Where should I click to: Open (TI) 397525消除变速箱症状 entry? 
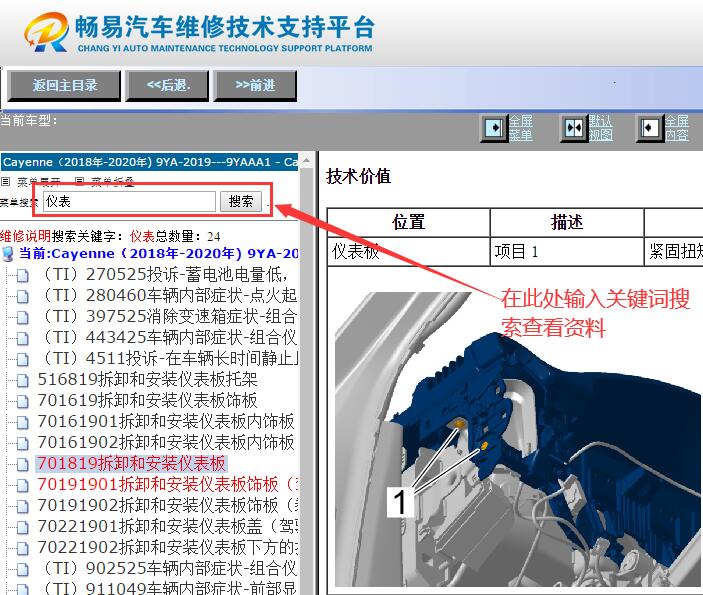pyautogui.click(x=168, y=317)
